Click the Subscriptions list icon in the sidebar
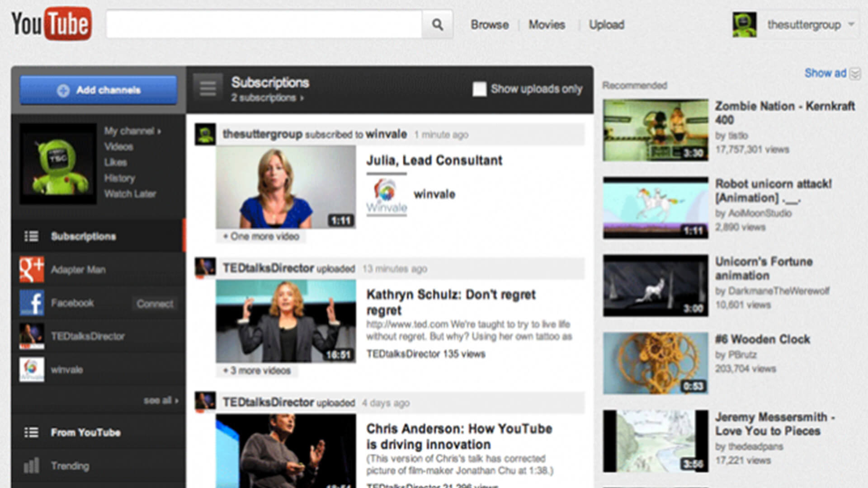The width and height of the screenshot is (868, 488). pos(31,236)
